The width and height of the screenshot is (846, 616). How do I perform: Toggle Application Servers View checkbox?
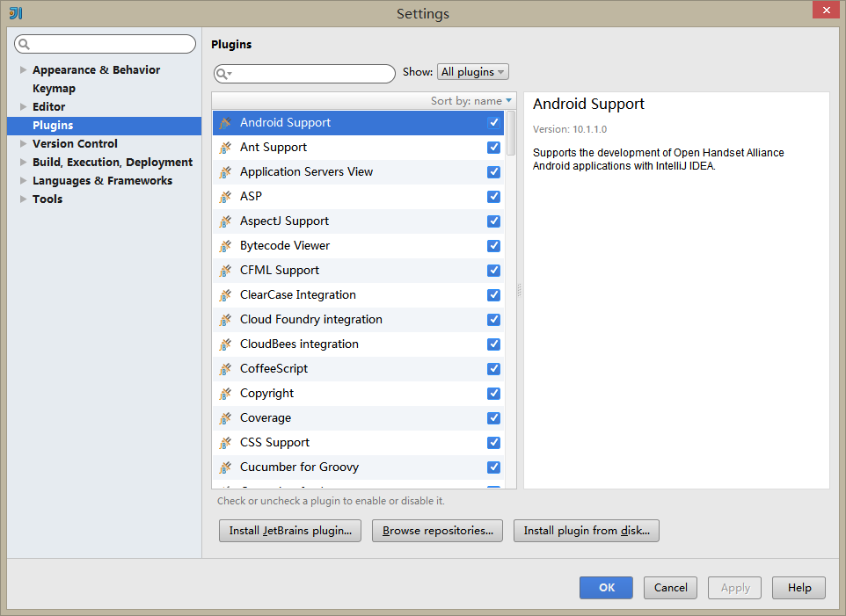(x=493, y=172)
